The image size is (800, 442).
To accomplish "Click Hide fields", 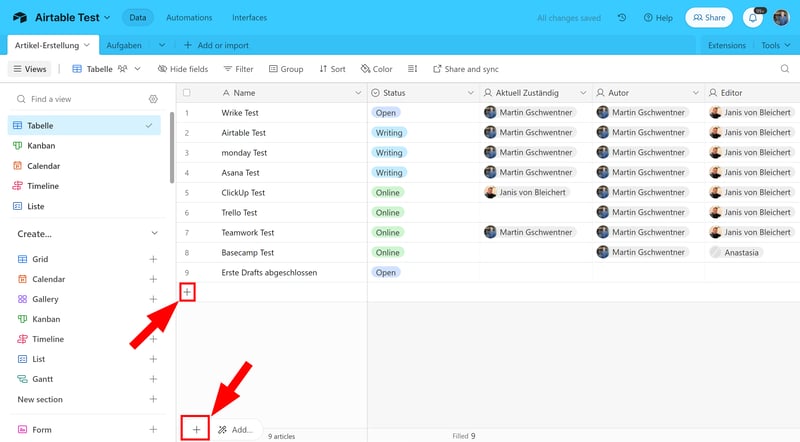I will click(x=183, y=69).
